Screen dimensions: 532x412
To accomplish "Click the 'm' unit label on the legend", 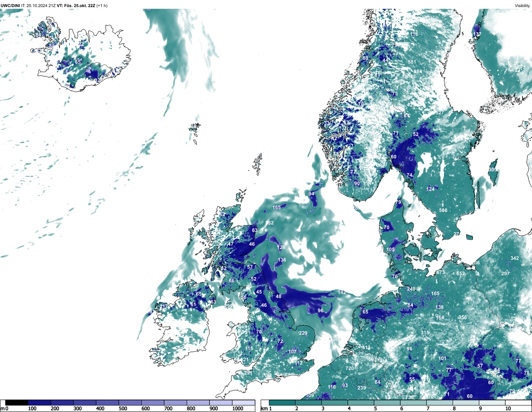I will 3,409.
